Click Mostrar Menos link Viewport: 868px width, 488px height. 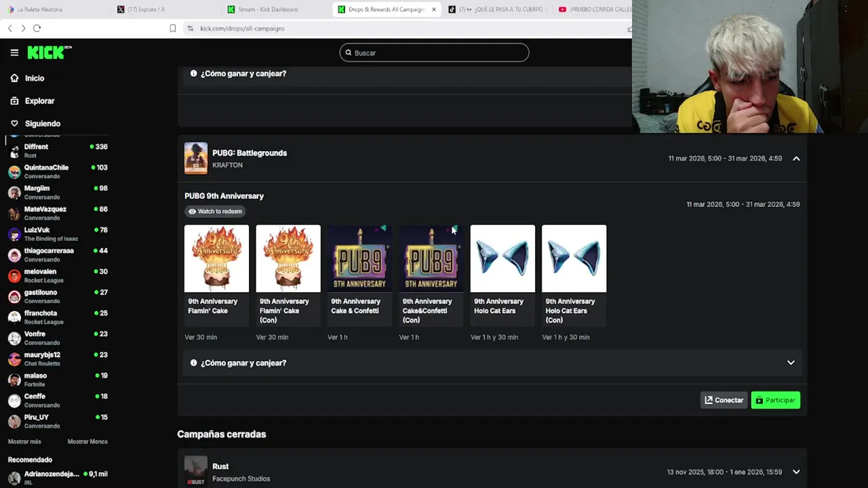point(87,442)
